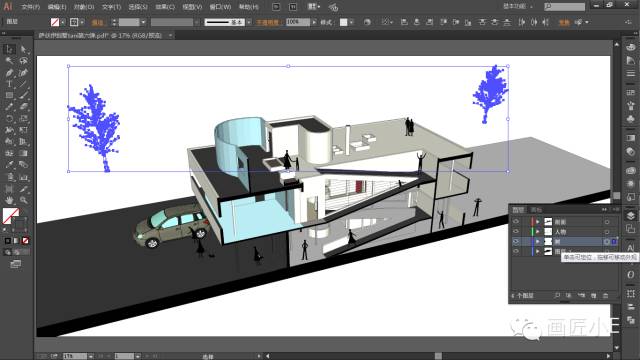Select the Hand tool
This screenshot has height=360, width=640.
click(9, 200)
